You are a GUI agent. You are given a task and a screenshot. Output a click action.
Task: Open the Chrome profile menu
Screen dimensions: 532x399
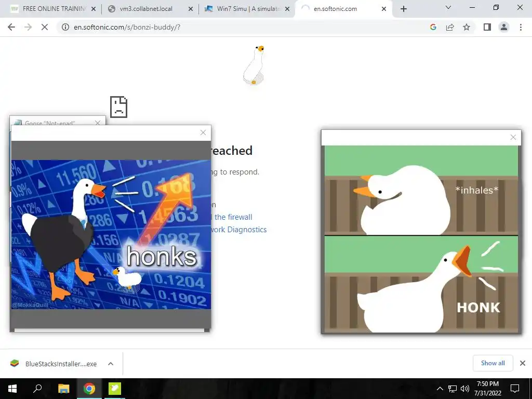pyautogui.click(x=504, y=27)
